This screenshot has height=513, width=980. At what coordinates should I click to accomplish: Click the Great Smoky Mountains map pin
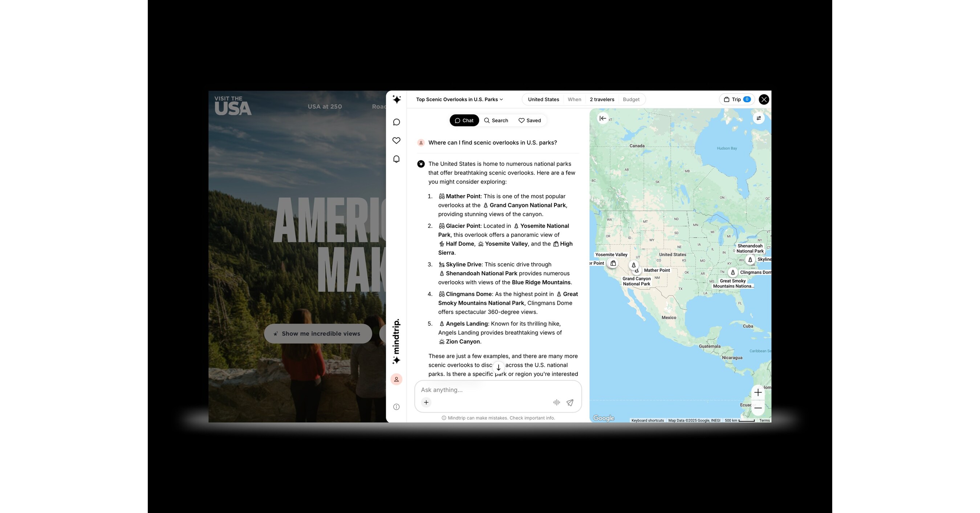733,272
